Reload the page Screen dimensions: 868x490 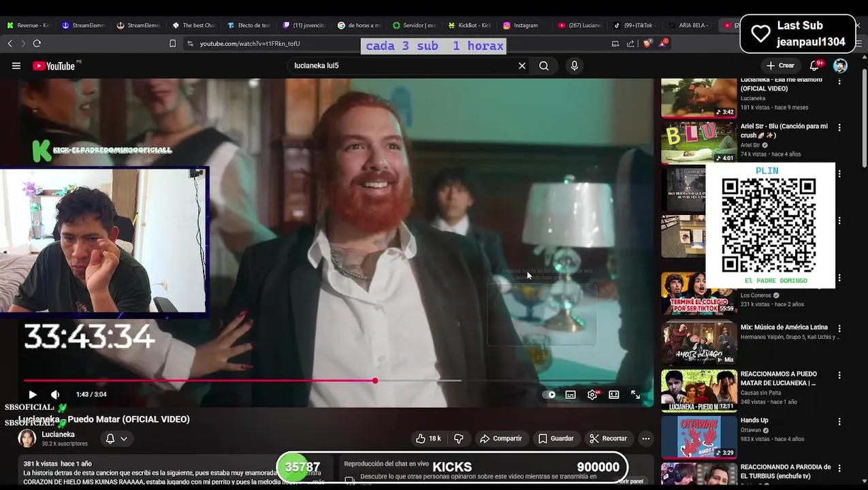[x=37, y=44]
